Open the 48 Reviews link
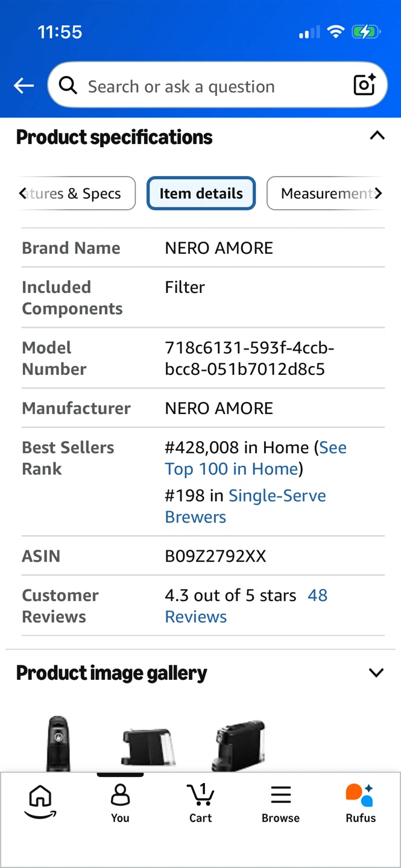Screen dimensions: 401x868 [x=246, y=606]
